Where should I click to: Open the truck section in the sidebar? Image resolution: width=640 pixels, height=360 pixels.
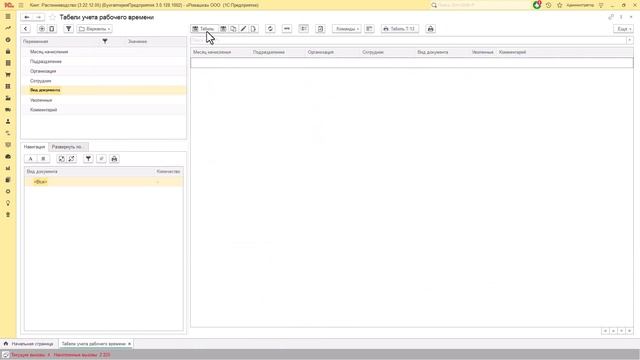[x=8, y=110]
